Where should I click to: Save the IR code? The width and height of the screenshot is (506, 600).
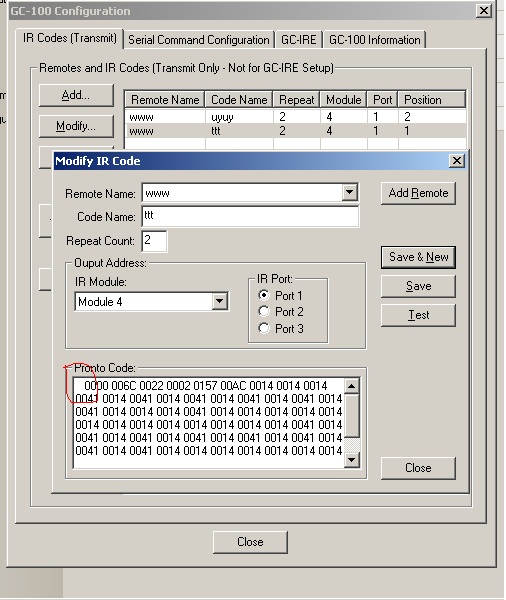(418, 286)
